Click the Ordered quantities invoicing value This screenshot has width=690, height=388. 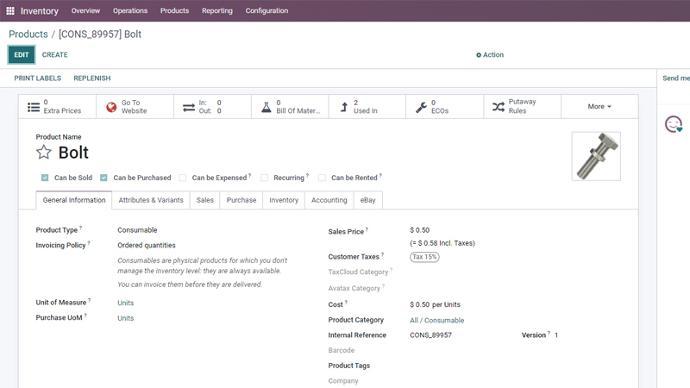point(146,245)
